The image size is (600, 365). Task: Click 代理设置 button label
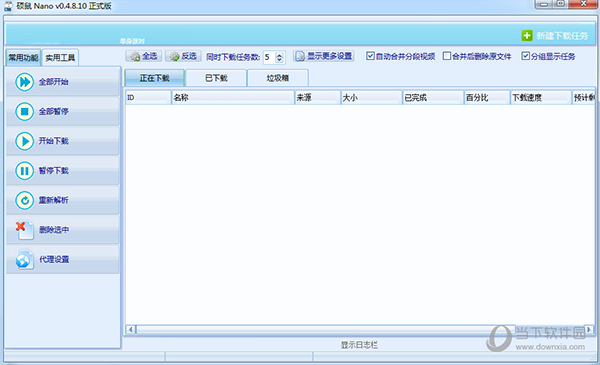click(54, 259)
